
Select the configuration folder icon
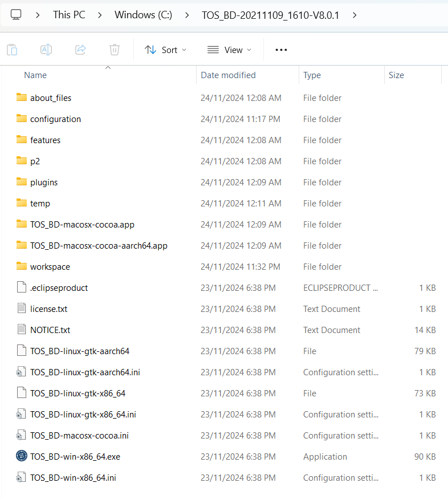tap(21, 119)
